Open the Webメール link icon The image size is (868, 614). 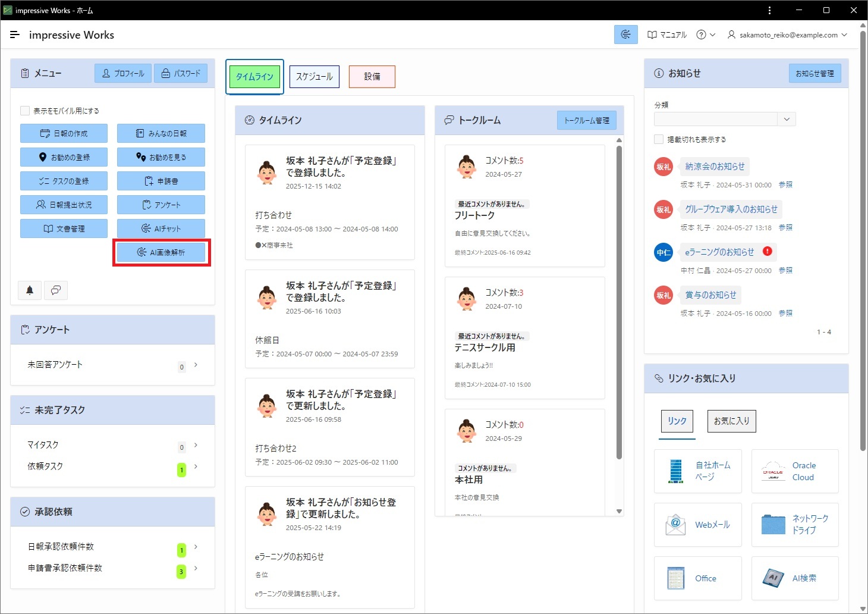(x=675, y=525)
